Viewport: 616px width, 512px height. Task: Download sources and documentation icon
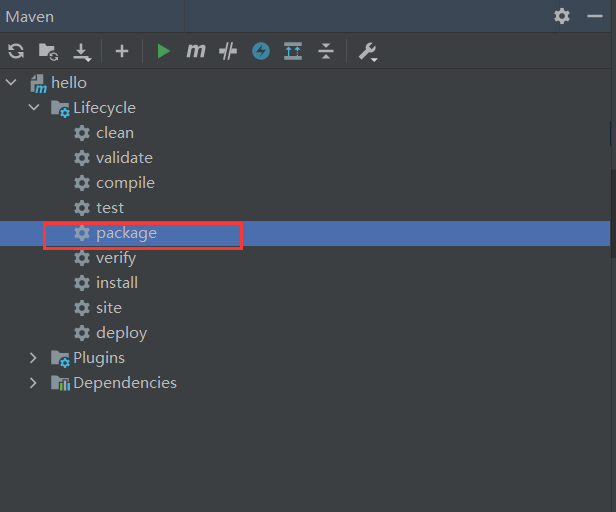point(82,52)
